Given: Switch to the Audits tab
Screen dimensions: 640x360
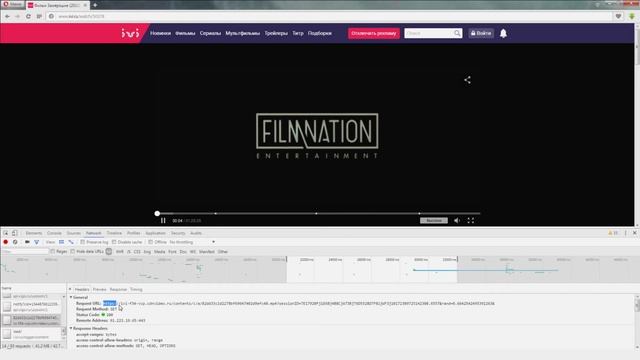Looking at the screenshot, I should click(x=196, y=233).
